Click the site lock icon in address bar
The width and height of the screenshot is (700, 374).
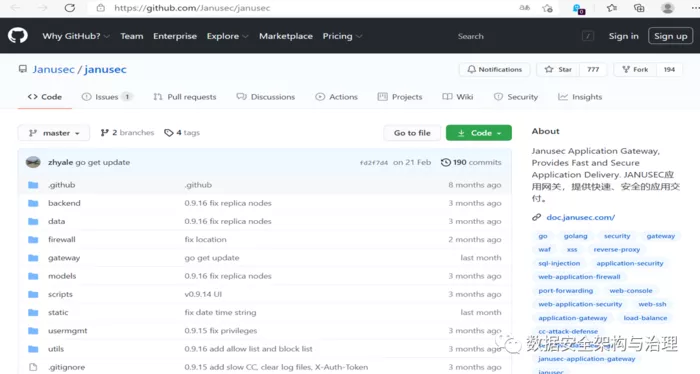(x=101, y=8)
